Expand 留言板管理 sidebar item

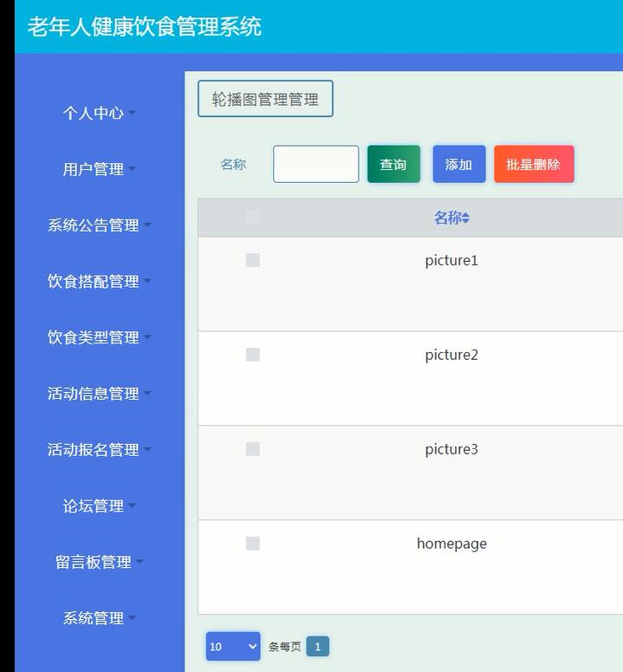99,562
